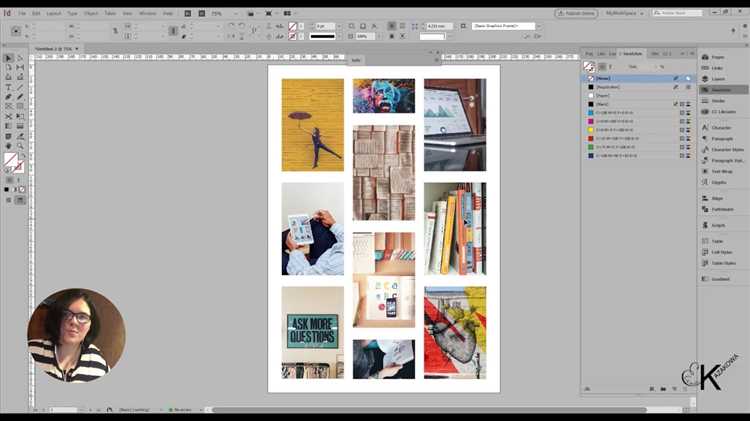Open the Paragraph panel
This screenshot has height=421, width=750.
click(x=722, y=139)
